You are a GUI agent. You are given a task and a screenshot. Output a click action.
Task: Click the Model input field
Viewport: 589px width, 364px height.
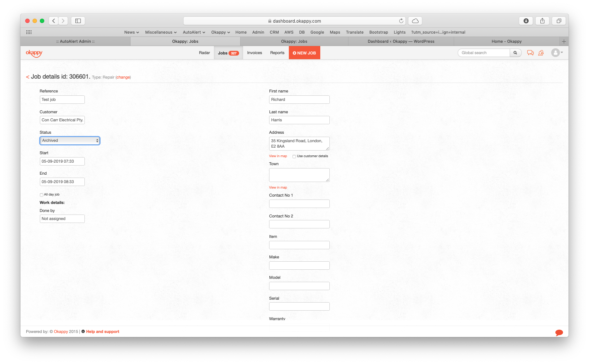click(299, 286)
